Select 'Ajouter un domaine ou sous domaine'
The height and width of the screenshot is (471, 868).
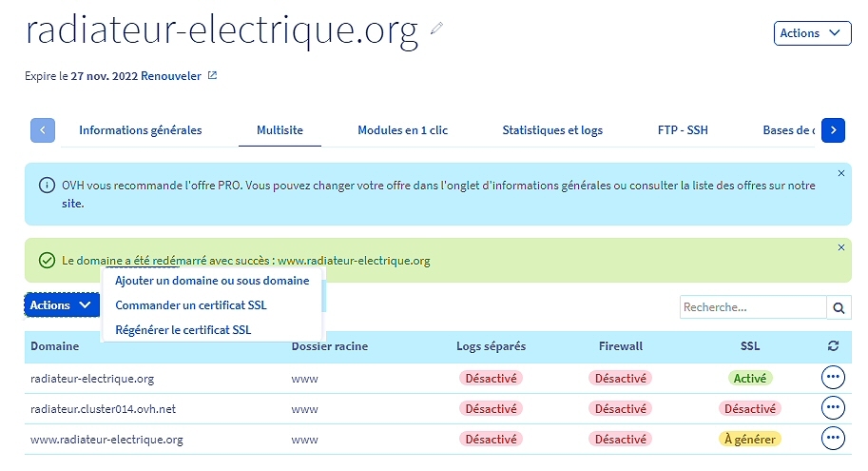(x=212, y=281)
